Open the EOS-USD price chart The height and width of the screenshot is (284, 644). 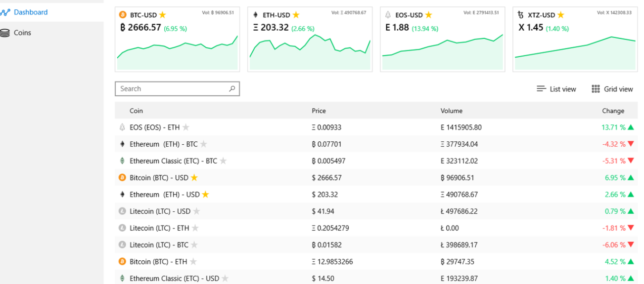(443, 52)
